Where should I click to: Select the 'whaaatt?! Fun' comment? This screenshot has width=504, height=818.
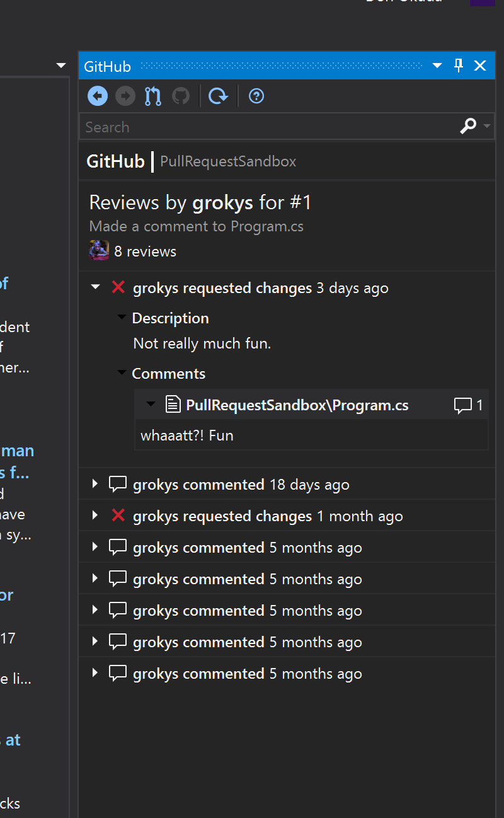187,435
